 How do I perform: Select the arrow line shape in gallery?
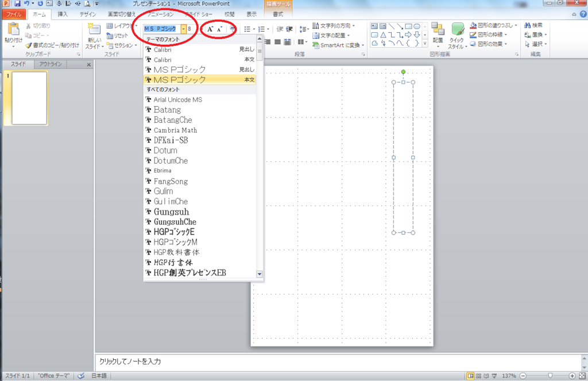point(400,26)
